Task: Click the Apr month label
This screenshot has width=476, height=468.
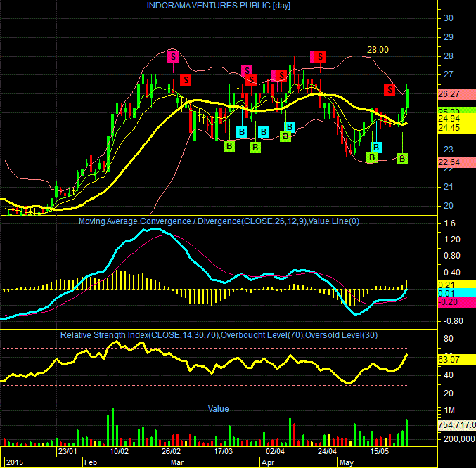Action: [x=268, y=462]
